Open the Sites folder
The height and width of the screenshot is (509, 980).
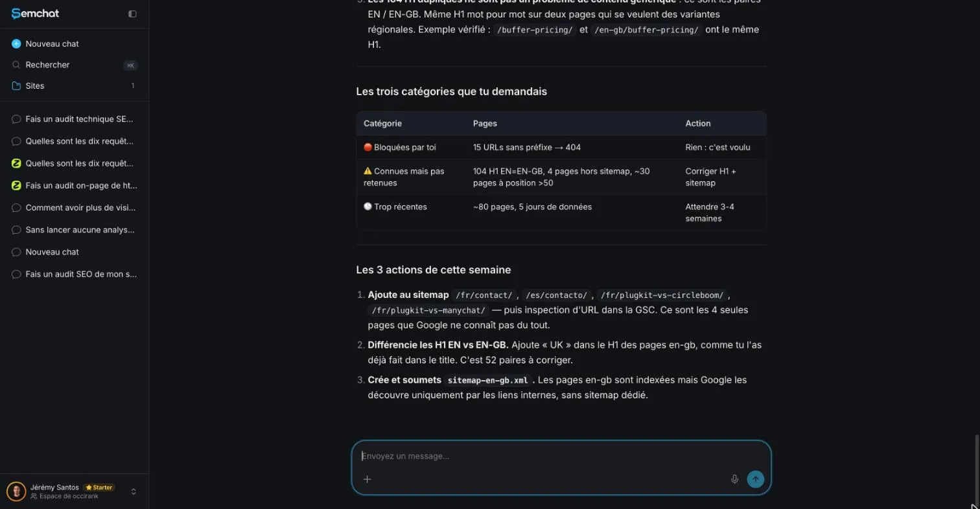75,85
